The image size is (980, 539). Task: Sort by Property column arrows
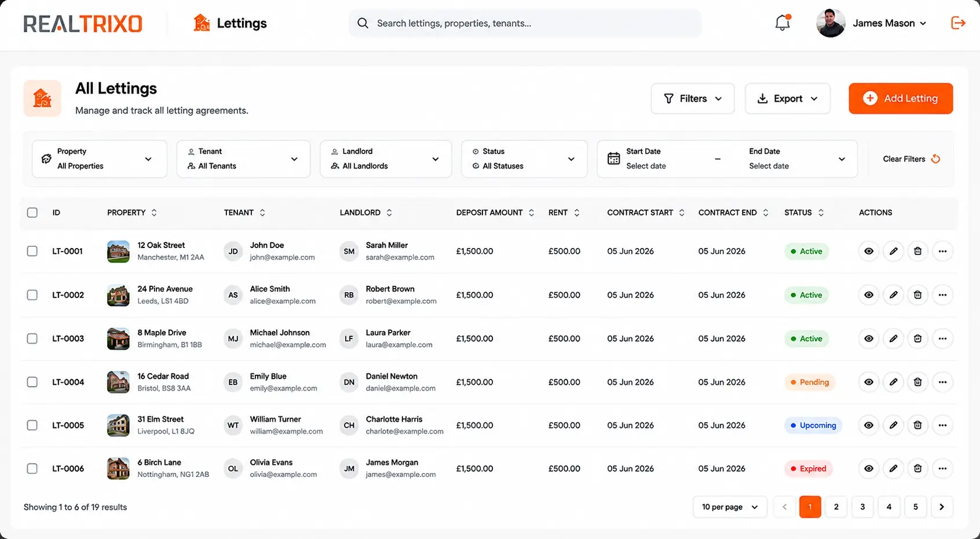(154, 213)
